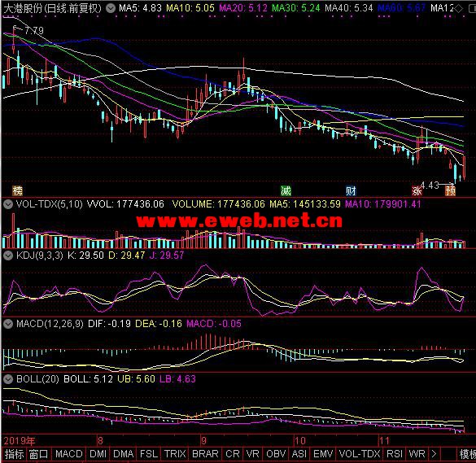The image size is (476, 463).
Task: Click the 榜 marker icon on chart
Action: tap(18, 191)
